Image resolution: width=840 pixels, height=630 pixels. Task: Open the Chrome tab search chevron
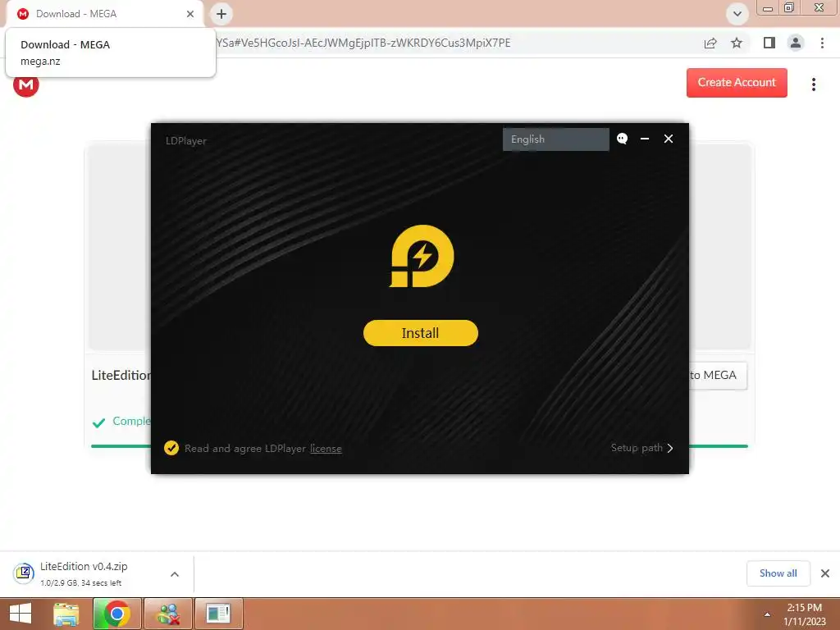737,14
